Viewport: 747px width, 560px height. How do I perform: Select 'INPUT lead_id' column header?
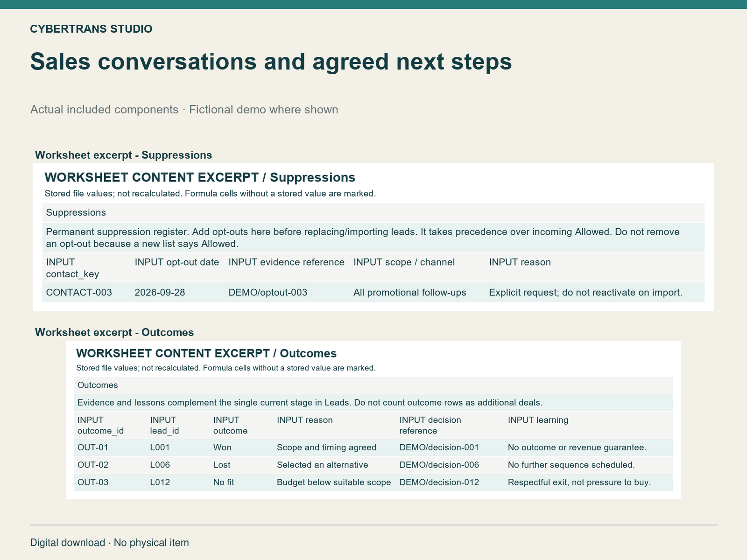pyautogui.click(x=164, y=425)
